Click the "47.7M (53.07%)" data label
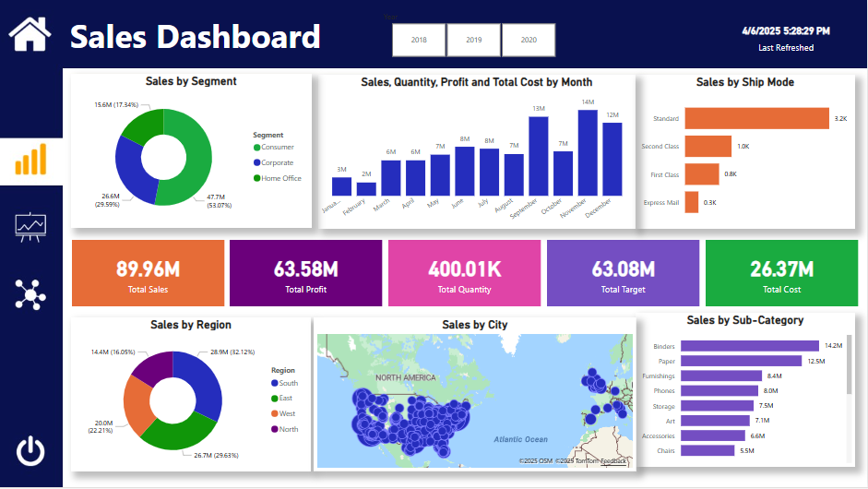This screenshot has height=489, width=868. point(220,201)
